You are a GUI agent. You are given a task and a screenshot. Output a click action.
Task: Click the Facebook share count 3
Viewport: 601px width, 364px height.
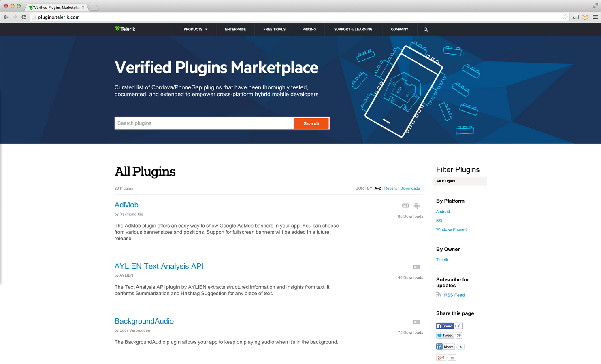tap(459, 326)
